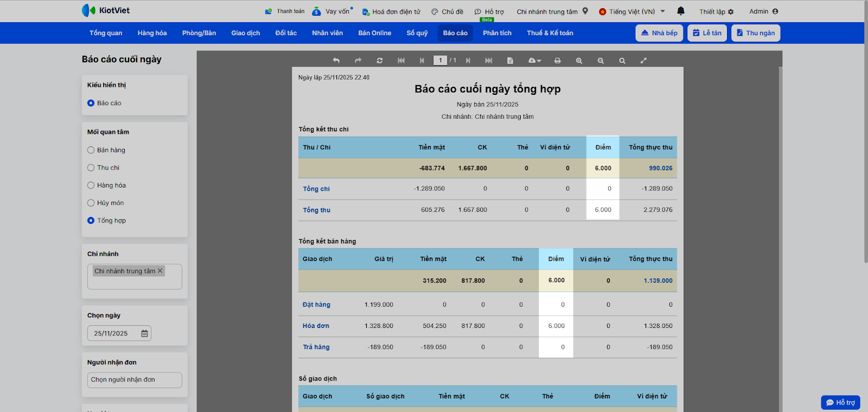Zoom out of the report view

pos(601,61)
